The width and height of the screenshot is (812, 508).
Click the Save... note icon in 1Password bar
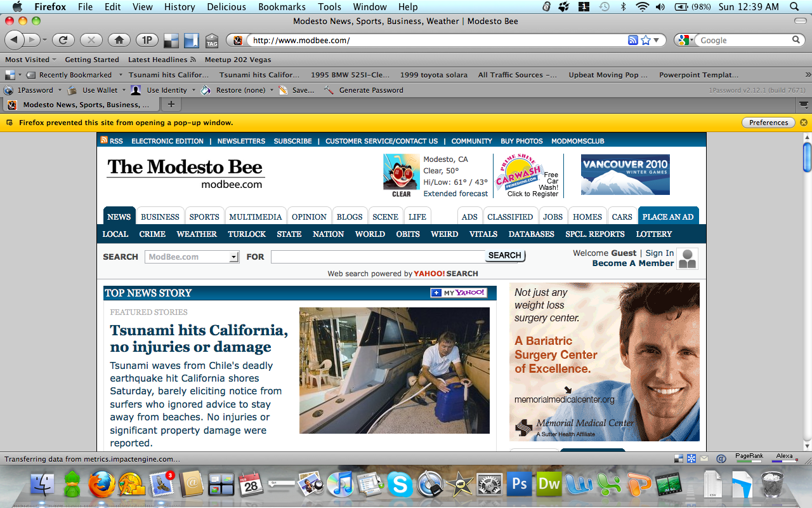(x=283, y=90)
